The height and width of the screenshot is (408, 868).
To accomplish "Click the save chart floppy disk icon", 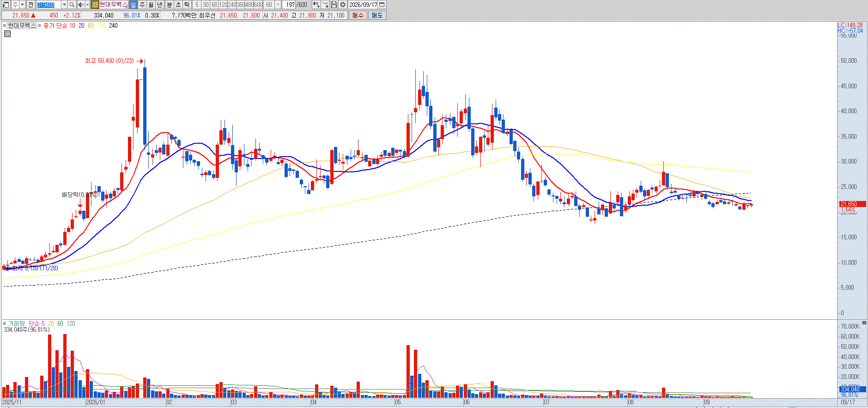I will coord(334,5).
